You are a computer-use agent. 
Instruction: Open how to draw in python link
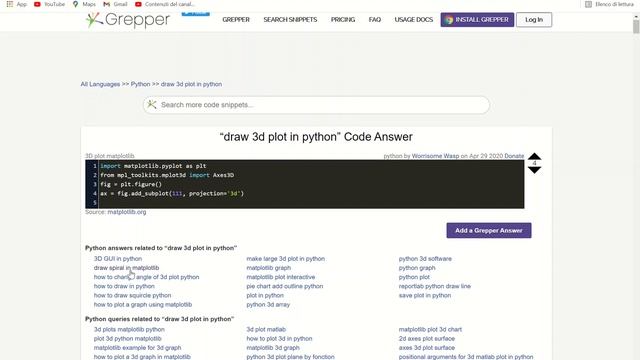(x=124, y=286)
